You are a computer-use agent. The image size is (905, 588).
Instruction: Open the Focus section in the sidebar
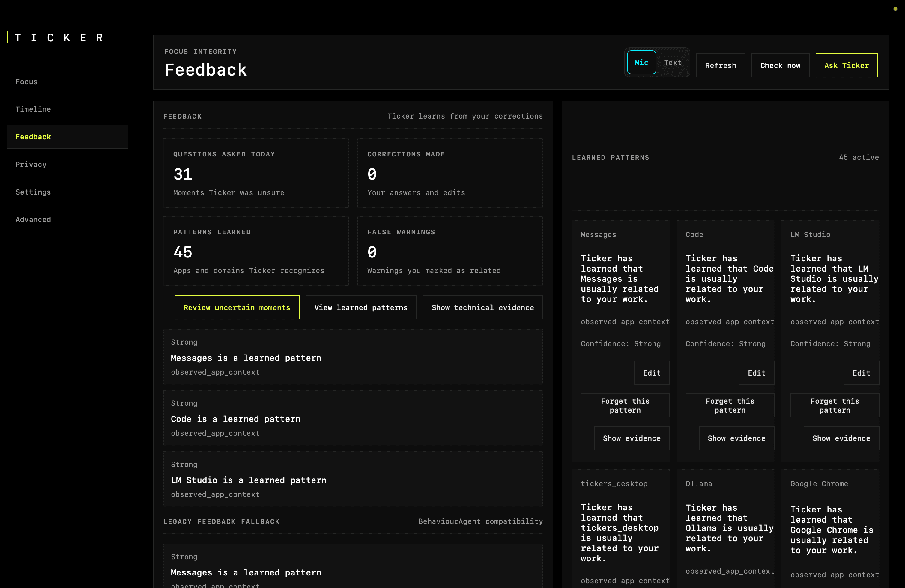(27, 82)
